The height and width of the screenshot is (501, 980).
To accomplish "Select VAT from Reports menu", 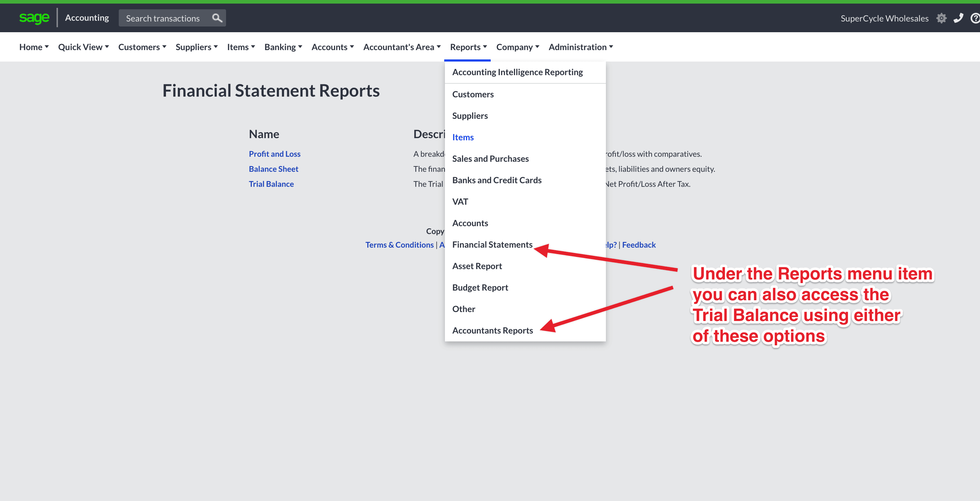I will pyautogui.click(x=460, y=201).
